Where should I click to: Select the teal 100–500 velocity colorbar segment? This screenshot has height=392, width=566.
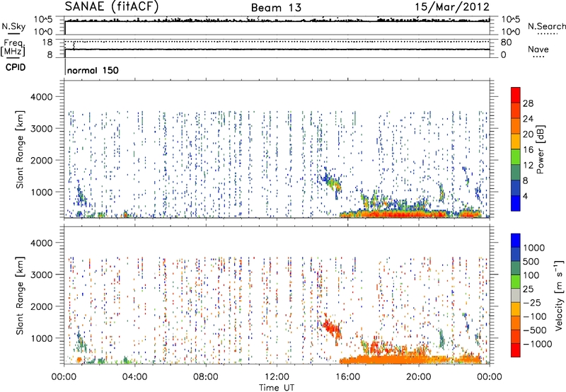(x=516, y=268)
